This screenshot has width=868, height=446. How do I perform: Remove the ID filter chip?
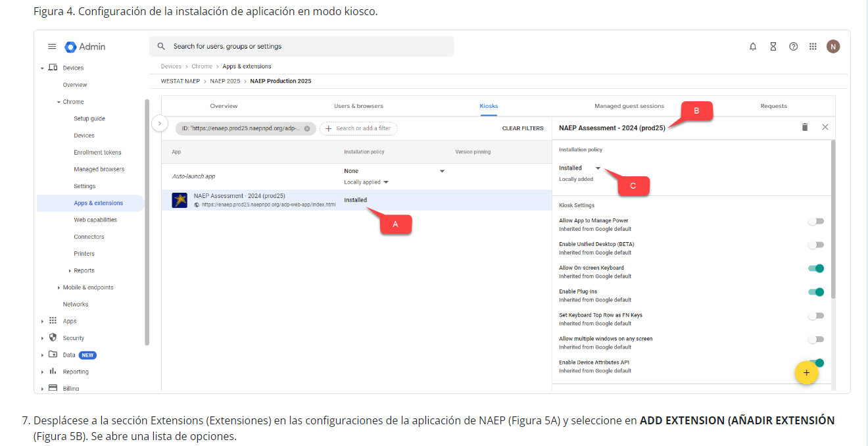coord(307,128)
